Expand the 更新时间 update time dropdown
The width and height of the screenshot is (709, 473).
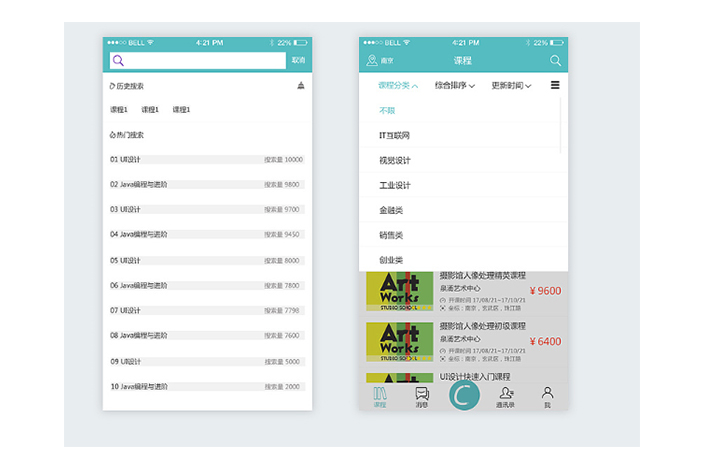510,86
